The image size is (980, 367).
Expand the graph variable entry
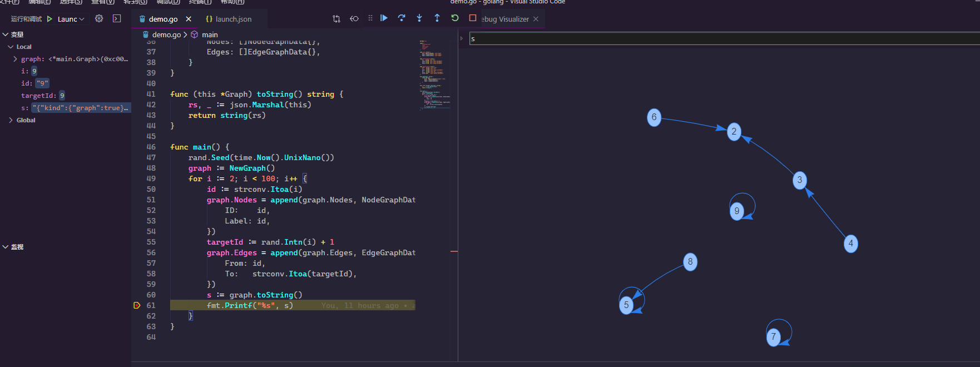(15, 59)
